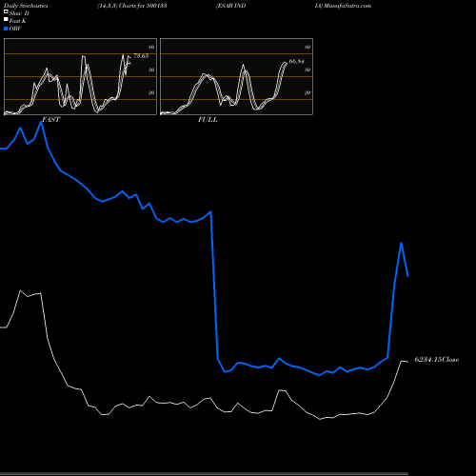The height and width of the screenshot is (476, 476).
Task: Click the 20 level marker in FULL chart
Action: click(307, 92)
